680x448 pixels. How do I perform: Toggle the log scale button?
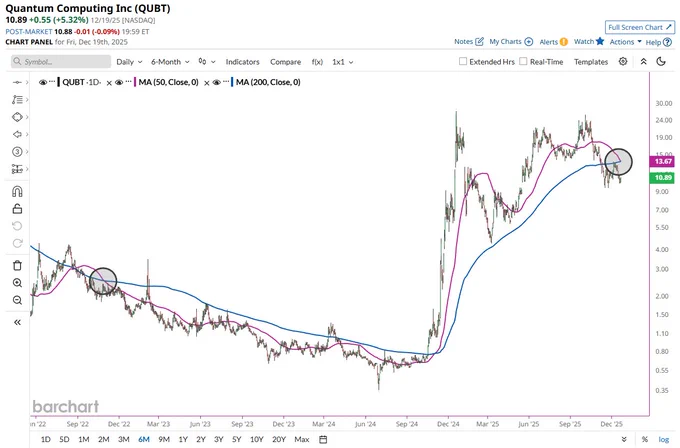click(664, 439)
